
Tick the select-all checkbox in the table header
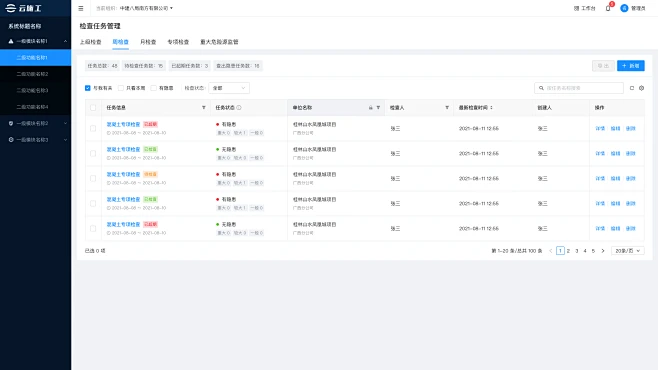[x=93, y=108]
